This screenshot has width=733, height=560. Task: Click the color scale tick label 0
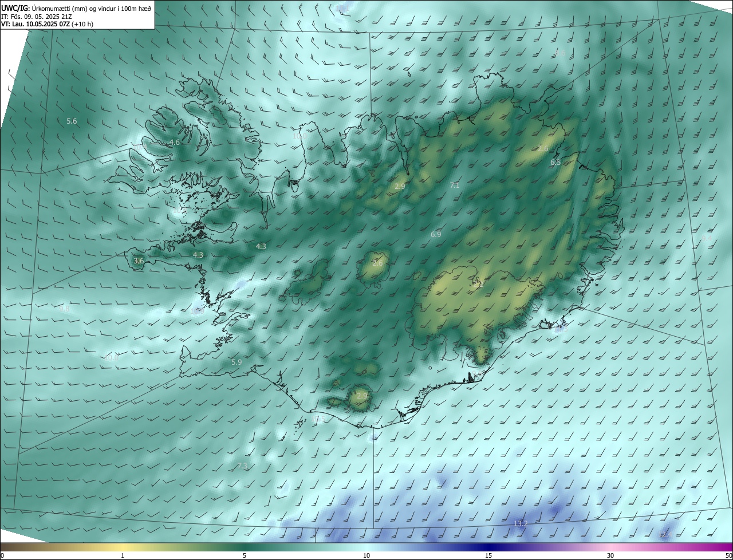pyautogui.click(x=2, y=555)
